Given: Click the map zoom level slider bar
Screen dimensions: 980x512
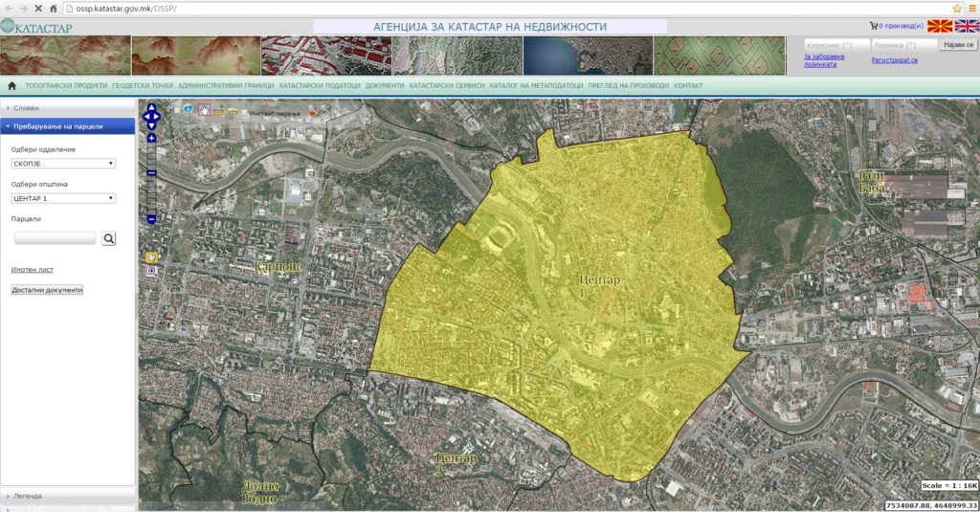Looking at the screenshot, I should click(x=151, y=191).
